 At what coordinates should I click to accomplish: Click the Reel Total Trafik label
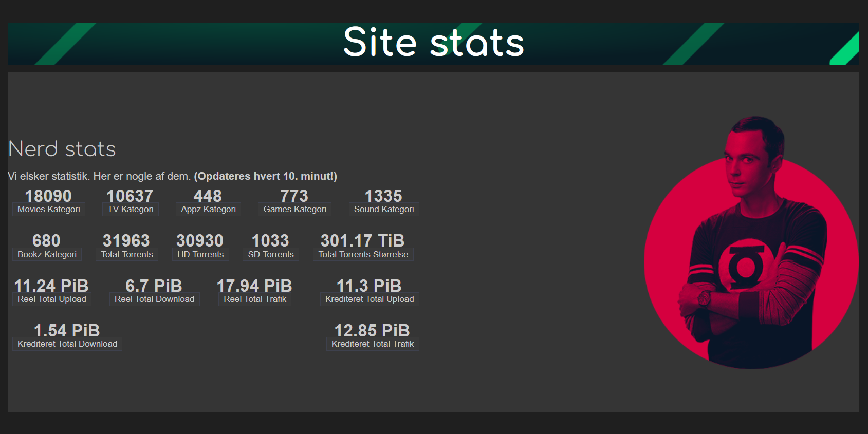(x=255, y=299)
